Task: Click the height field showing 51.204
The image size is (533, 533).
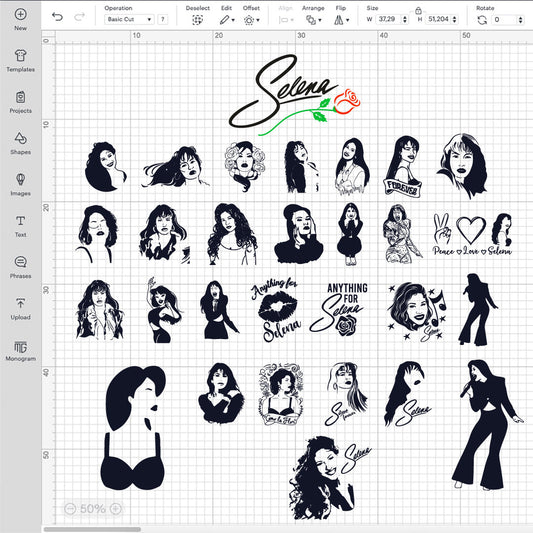Action: [x=438, y=19]
